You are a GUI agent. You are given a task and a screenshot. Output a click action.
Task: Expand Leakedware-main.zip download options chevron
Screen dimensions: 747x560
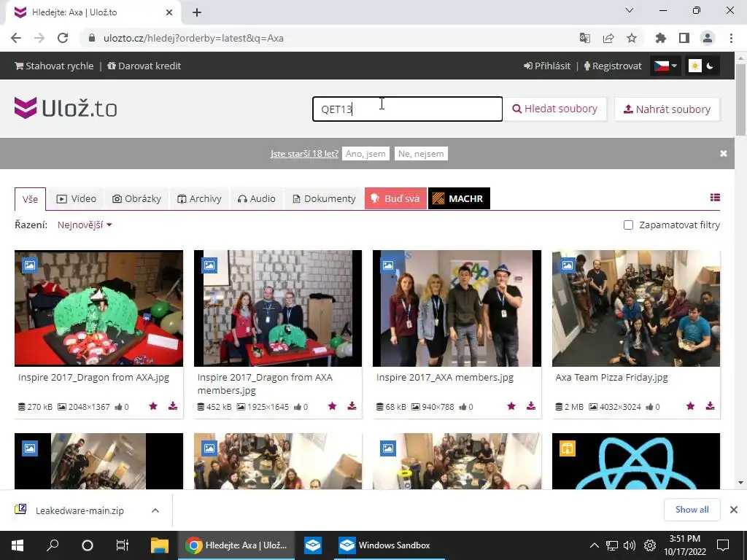click(155, 510)
